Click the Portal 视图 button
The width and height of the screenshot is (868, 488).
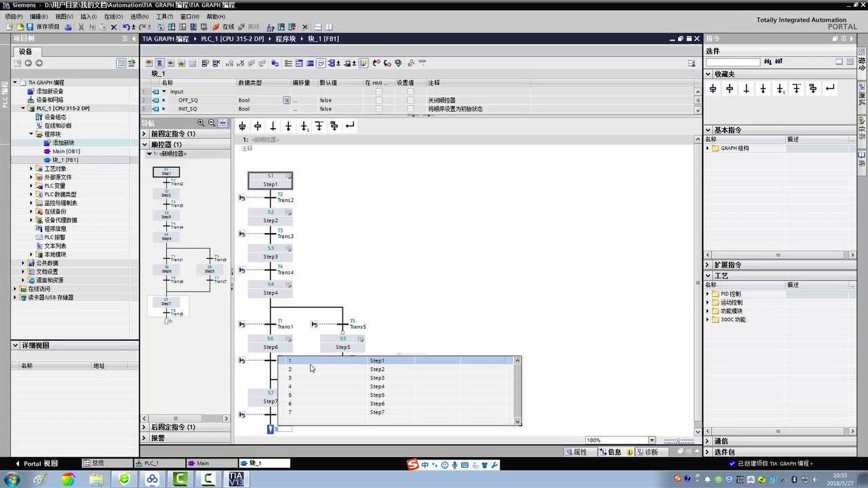[x=36, y=464]
